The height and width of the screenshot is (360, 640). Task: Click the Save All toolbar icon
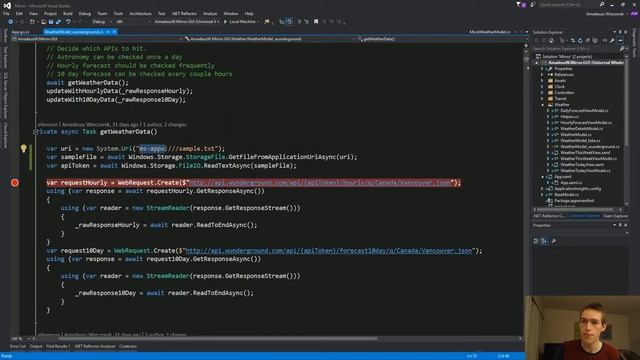(x=58, y=22)
